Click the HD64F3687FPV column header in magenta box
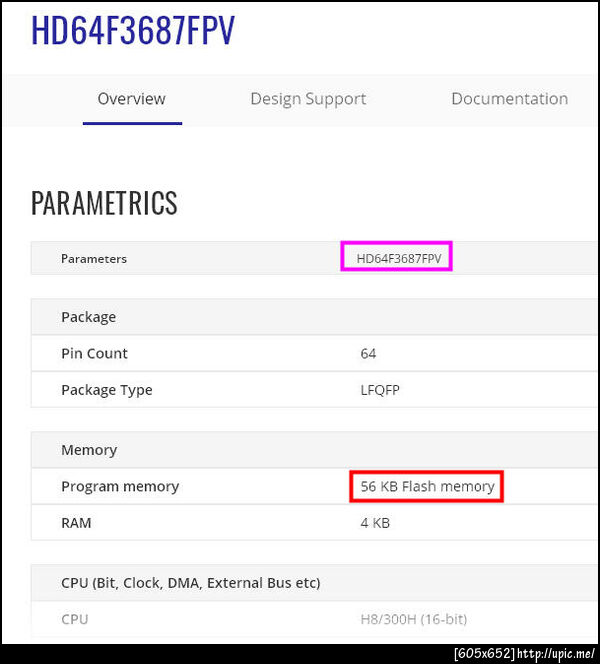600x664 pixels. pos(398,258)
